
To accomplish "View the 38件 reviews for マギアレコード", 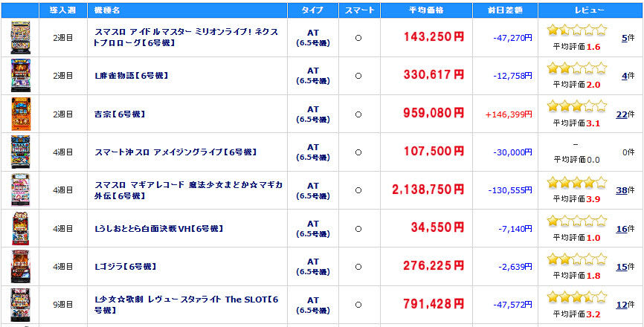I will pyautogui.click(x=622, y=190).
